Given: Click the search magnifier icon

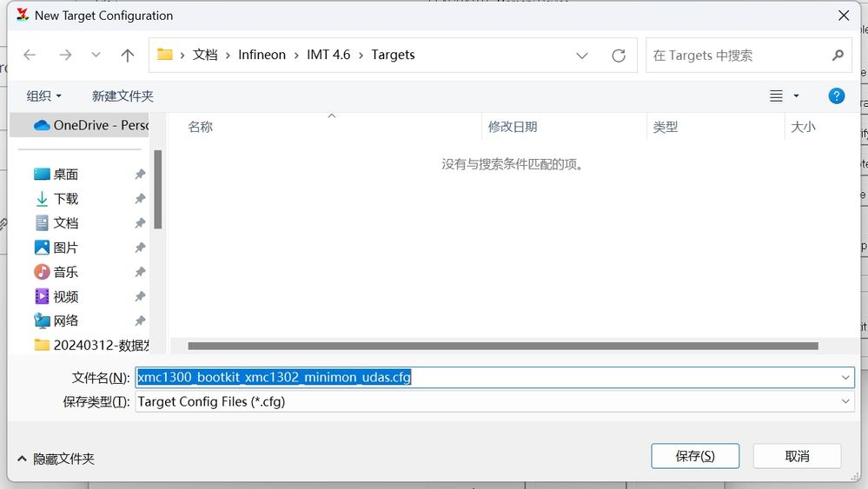Looking at the screenshot, I should tap(838, 55).
